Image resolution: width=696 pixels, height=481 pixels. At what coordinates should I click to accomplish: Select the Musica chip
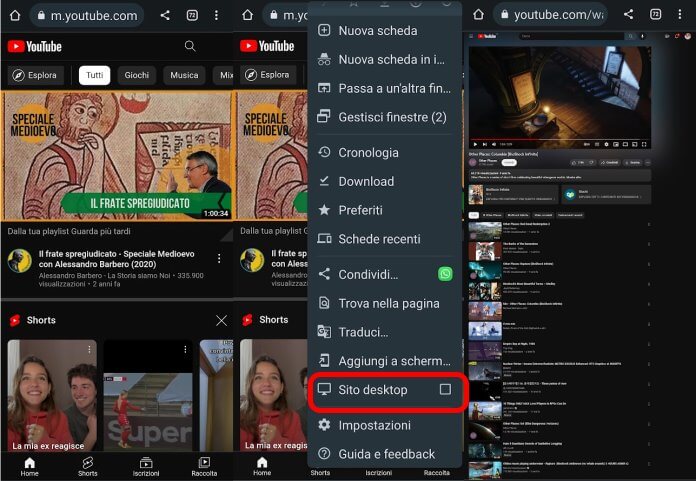pyautogui.click(x=184, y=75)
